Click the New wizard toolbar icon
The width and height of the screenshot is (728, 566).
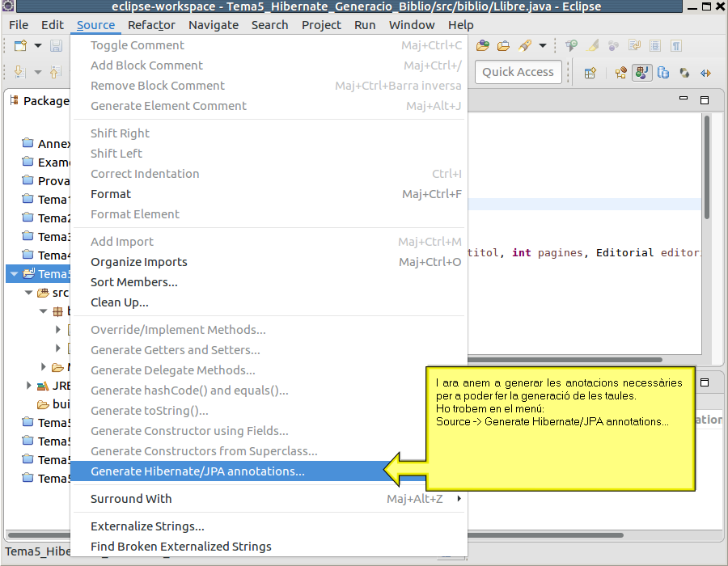tap(20, 45)
